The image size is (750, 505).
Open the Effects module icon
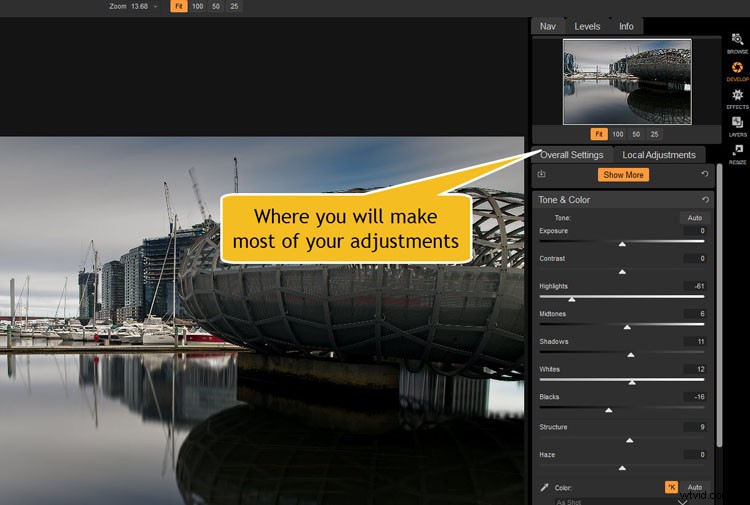tap(737, 99)
